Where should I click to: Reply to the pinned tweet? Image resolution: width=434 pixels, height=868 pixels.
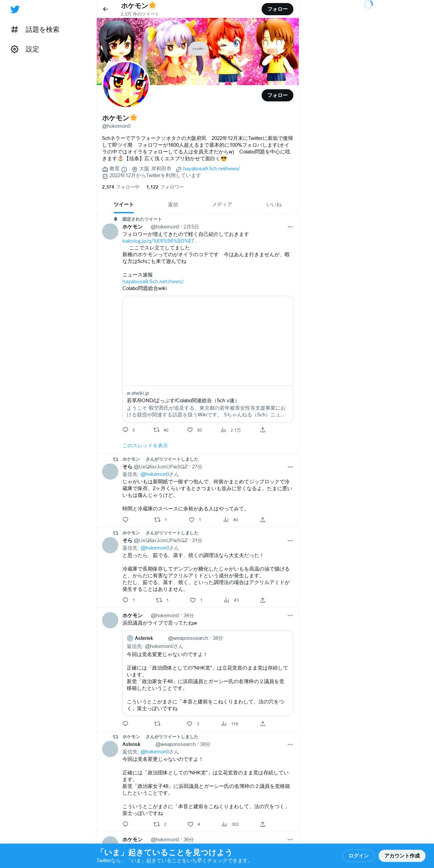125,430
